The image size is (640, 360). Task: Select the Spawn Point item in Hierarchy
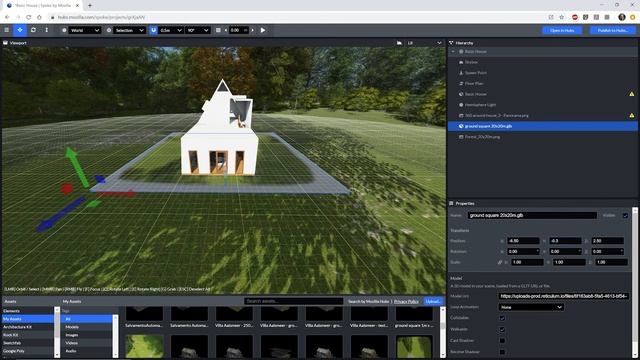click(x=476, y=73)
